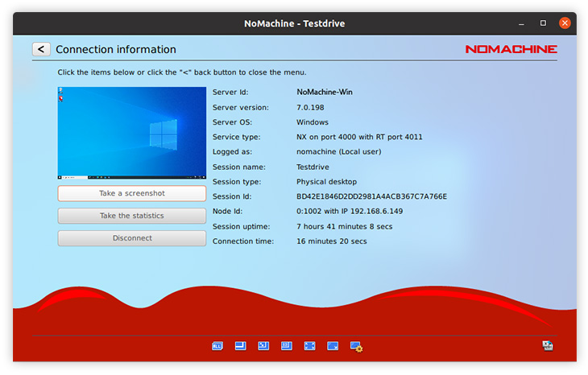Click the diagonal two-arrow screen icon
The height and width of the screenshot is (375, 588).
[x=333, y=346]
